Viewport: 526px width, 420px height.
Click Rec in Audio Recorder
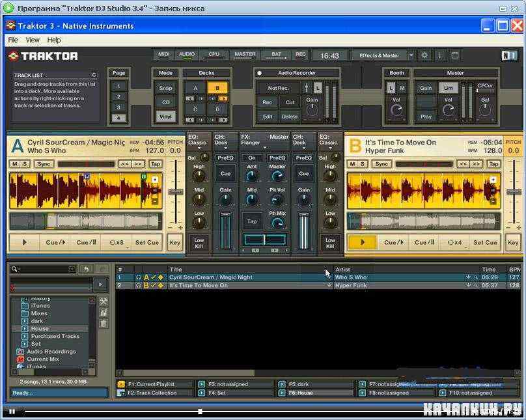tap(268, 102)
